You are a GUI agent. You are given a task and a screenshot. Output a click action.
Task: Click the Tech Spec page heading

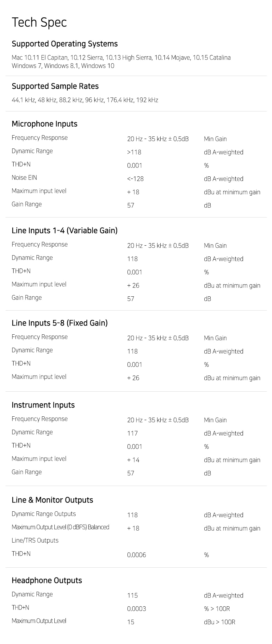point(39,22)
